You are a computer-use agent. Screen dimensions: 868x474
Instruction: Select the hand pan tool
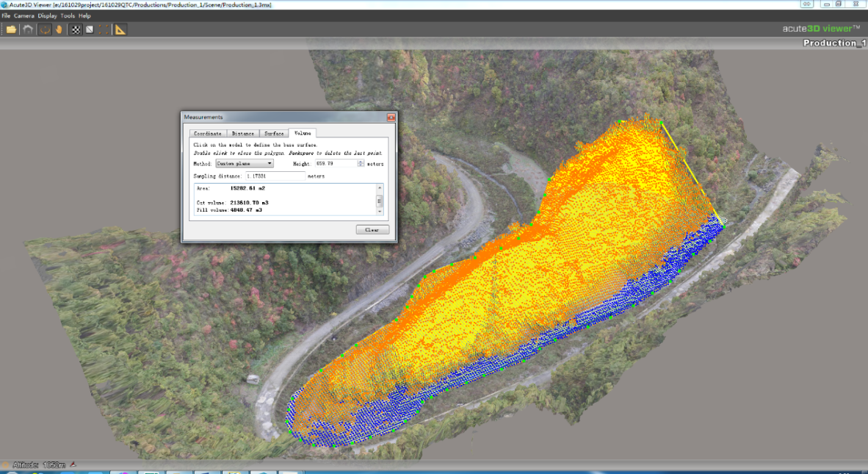click(59, 29)
